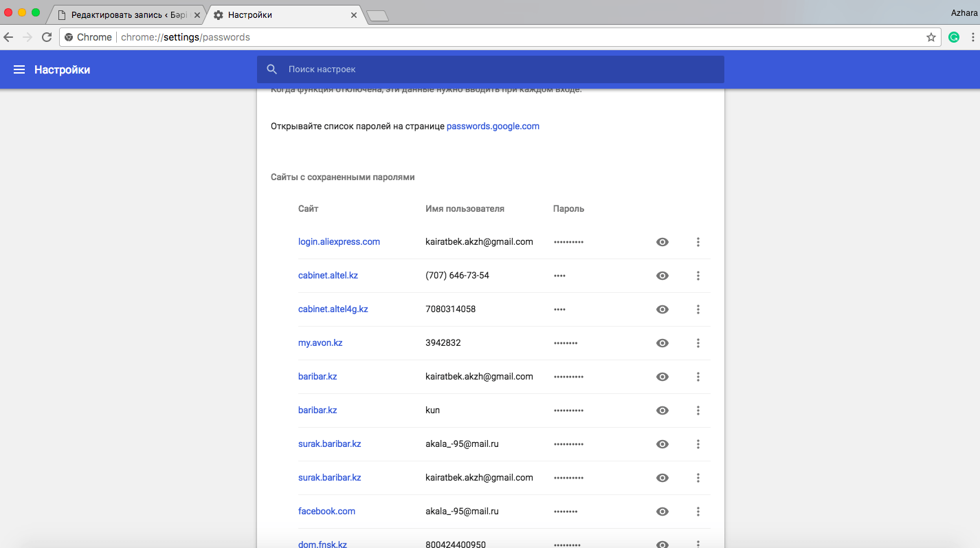Open the passwords.google.com link
Screen dimensions: 980x548
pyautogui.click(x=493, y=127)
